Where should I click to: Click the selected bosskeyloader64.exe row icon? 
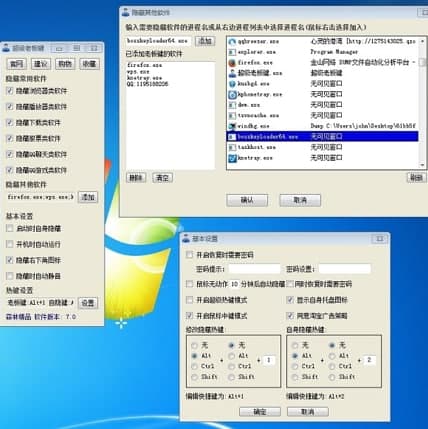[x=232, y=137]
